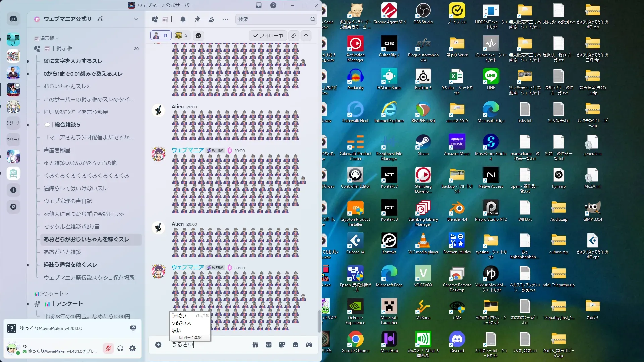
Task: Click the 11 reaction count button
Action: click(x=161, y=35)
